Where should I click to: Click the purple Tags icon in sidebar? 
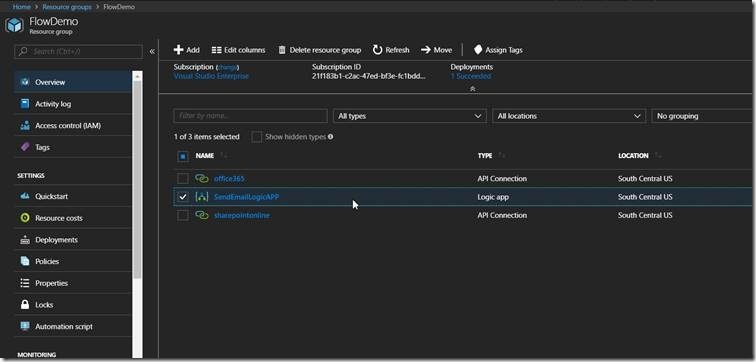(26, 147)
